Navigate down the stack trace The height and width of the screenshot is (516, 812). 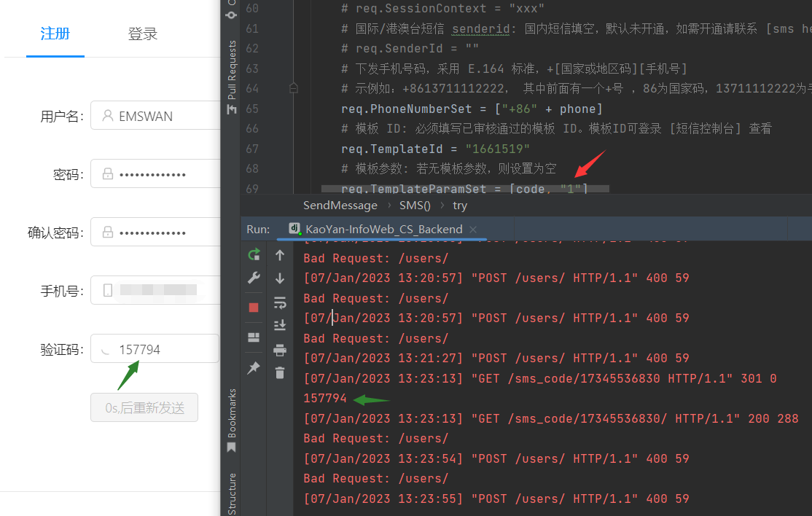[x=280, y=278]
